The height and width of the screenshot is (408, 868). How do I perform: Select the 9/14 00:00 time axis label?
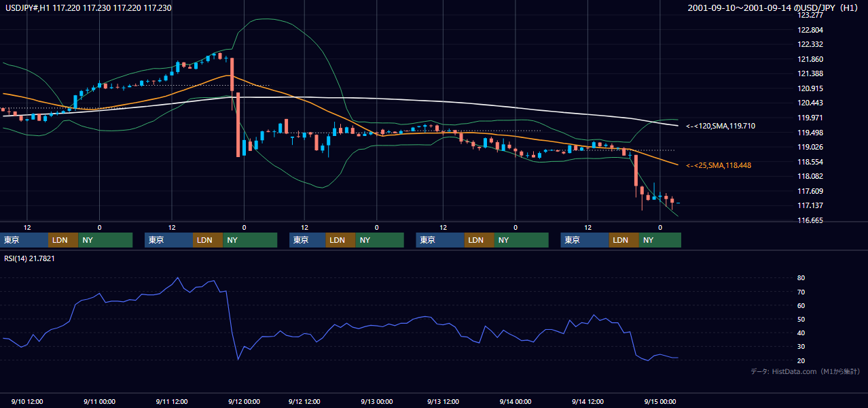pyautogui.click(x=515, y=402)
